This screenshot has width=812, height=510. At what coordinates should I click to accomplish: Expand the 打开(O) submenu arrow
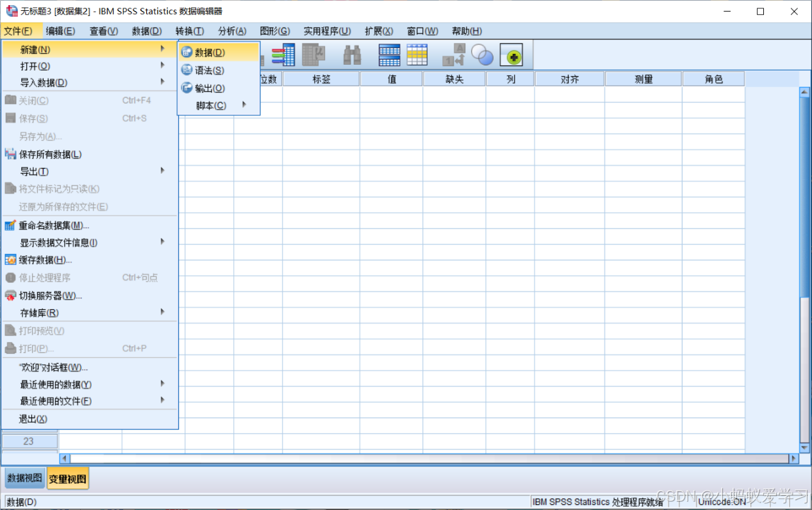163,65
